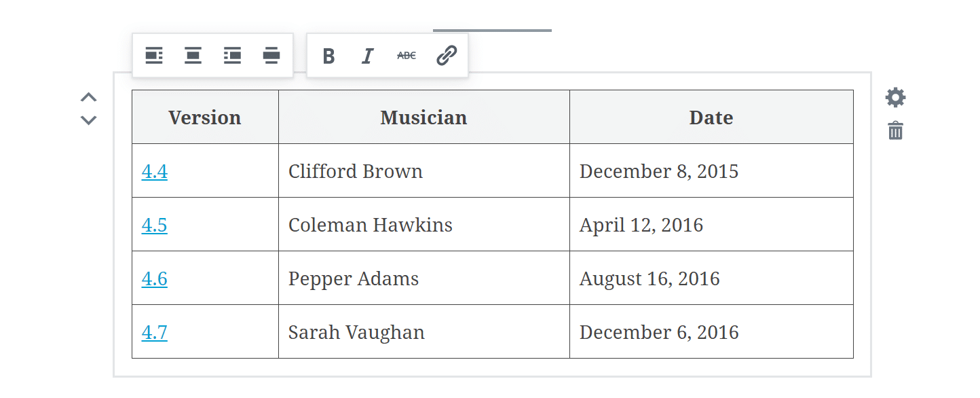The width and height of the screenshot is (980, 398).
Task: Delete the table block with the trash icon
Action: coord(895,130)
